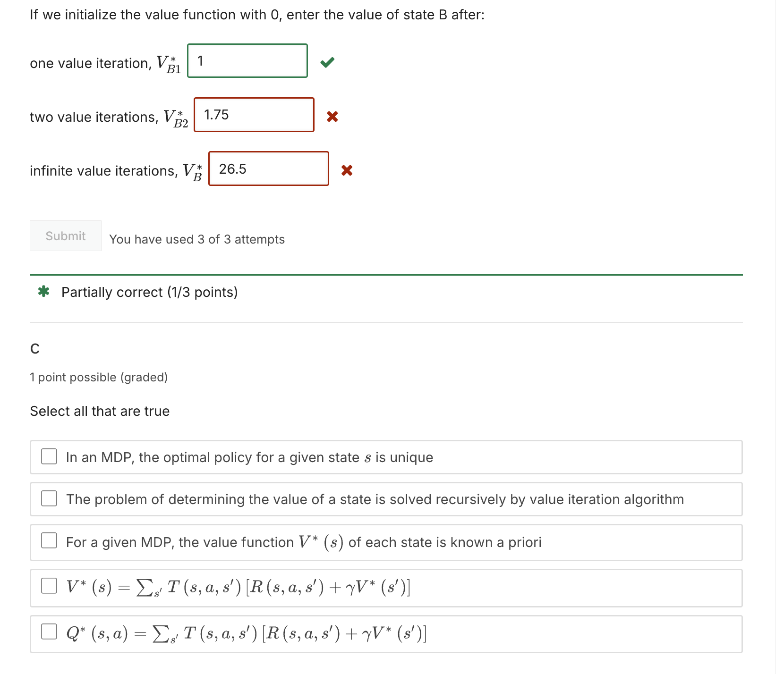Click the option row for recursive value iteration
The width and height of the screenshot is (784, 674).
click(375, 499)
